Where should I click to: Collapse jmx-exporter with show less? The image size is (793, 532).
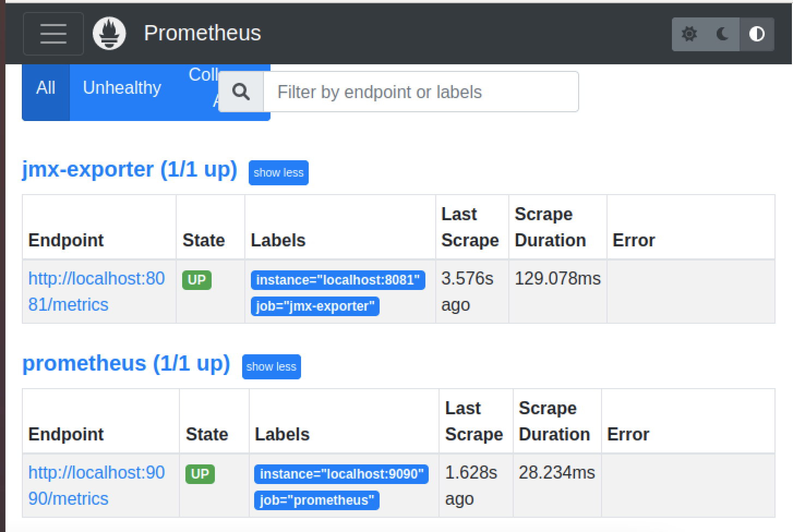pyautogui.click(x=278, y=173)
